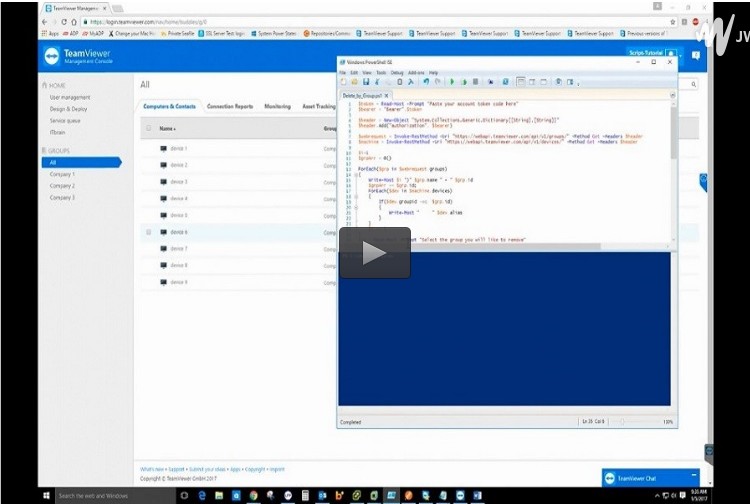The height and width of the screenshot is (504, 750).
Task: Select Company 1 group
Action: pos(62,174)
